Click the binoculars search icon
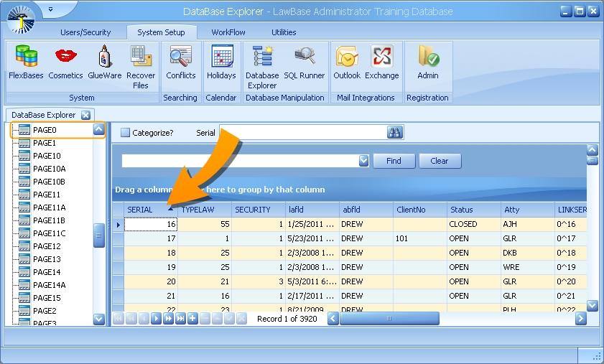Viewport: 604px width, 364px height. (x=394, y=133)
